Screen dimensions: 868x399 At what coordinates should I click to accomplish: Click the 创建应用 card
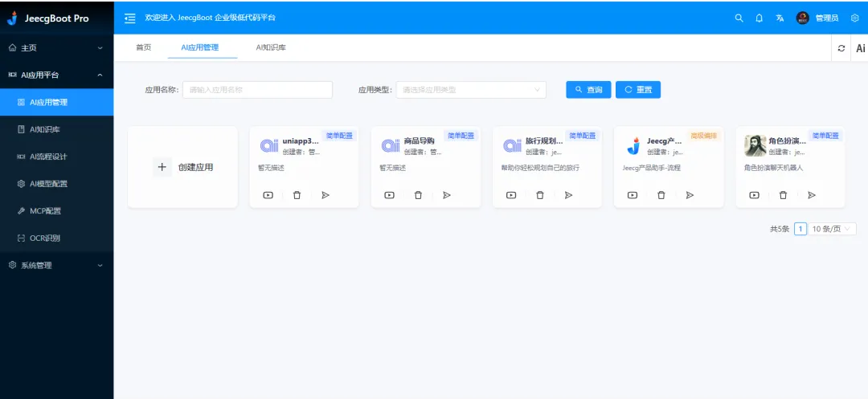coord(182,167)
